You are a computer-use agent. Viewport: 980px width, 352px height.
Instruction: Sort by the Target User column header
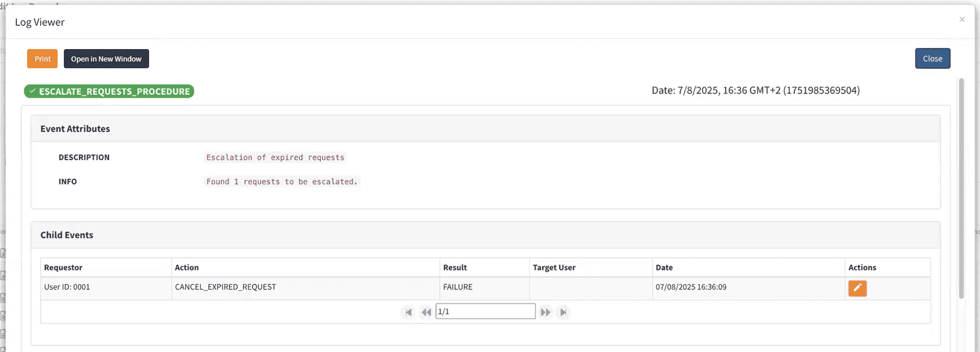click(554, 267)
